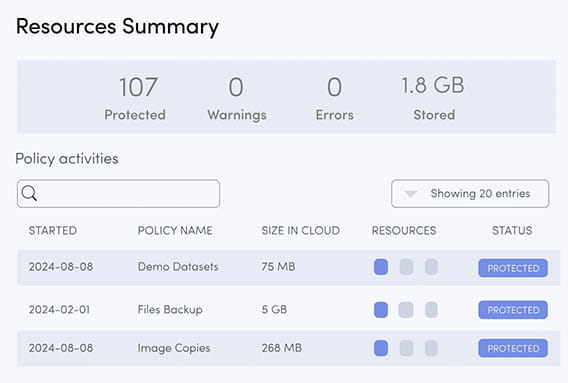Select the Image Copies policy row

coord(288,348)
